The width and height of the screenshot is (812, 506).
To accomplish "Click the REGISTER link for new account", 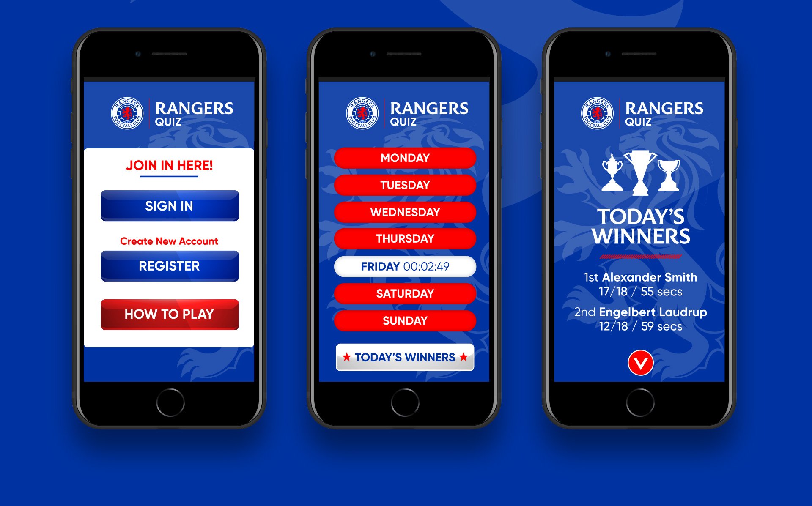I will (170, 284).
